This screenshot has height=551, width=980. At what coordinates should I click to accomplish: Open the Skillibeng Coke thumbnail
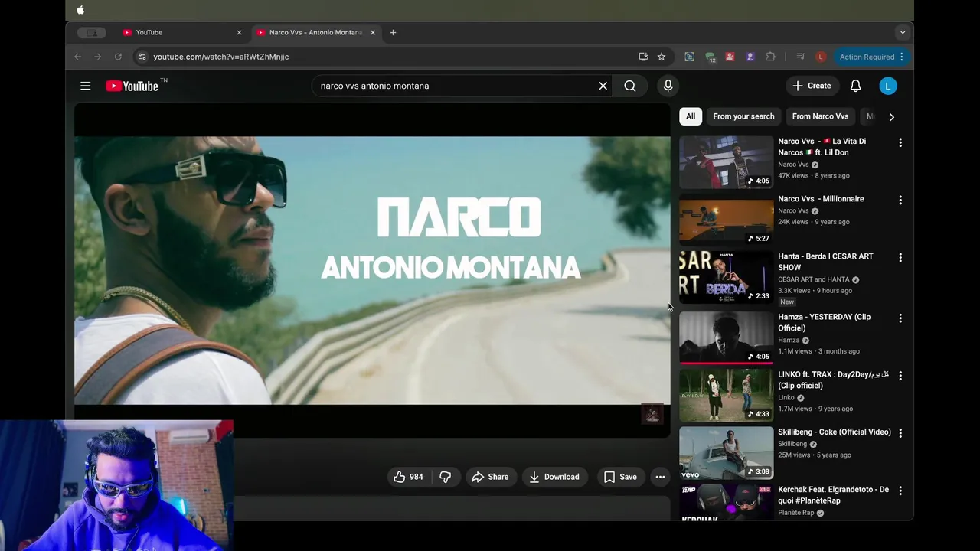tap(727, 452)
